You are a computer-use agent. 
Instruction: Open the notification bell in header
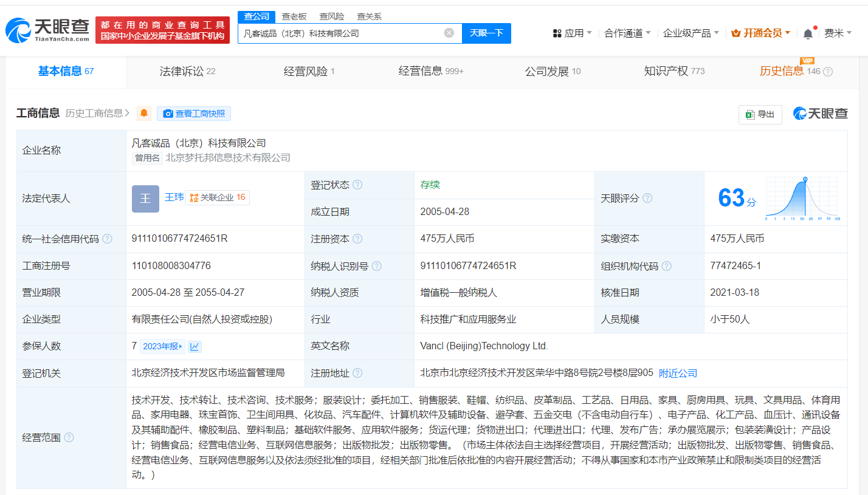coord(807,33)
